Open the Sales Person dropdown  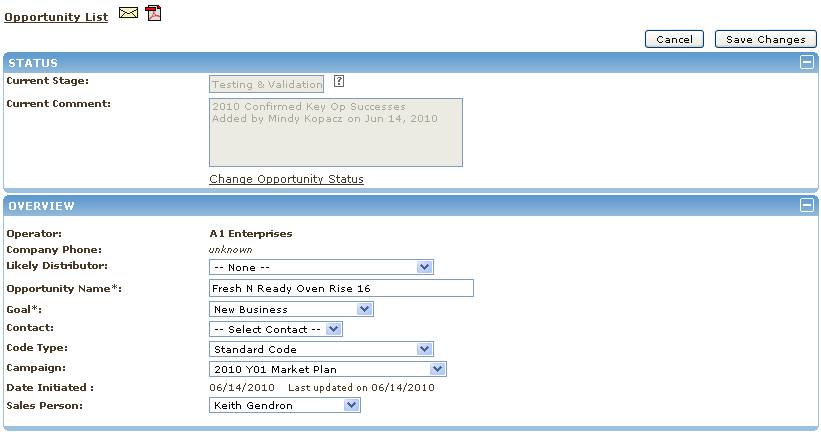pos(285,405)
